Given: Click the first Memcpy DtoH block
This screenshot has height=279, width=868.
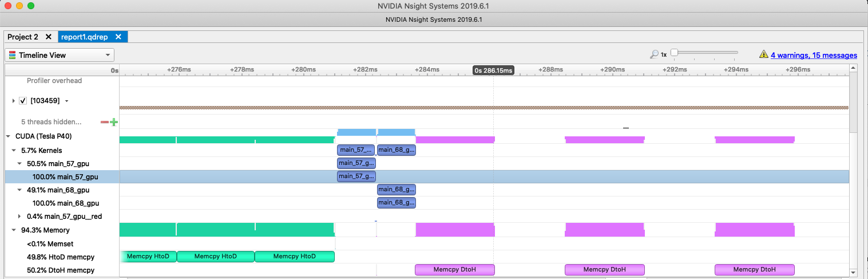Looking at the screenshot, I should tap(455, 270).
